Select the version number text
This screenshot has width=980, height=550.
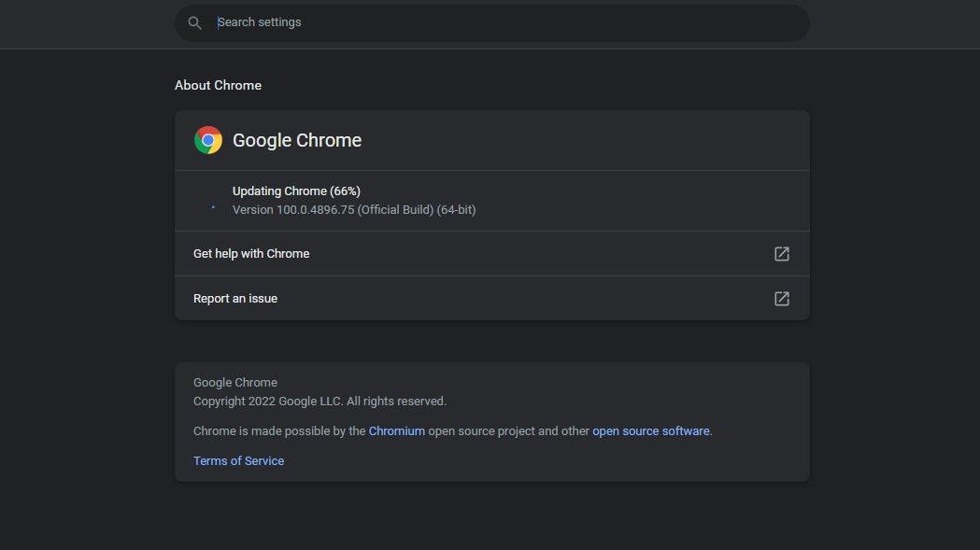[354, 209]
